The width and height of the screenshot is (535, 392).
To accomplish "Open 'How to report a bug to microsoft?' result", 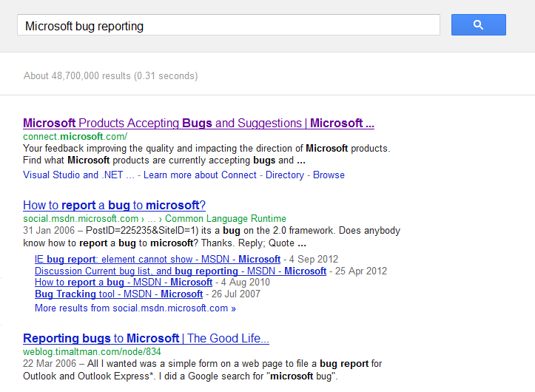I will (114, 206).
